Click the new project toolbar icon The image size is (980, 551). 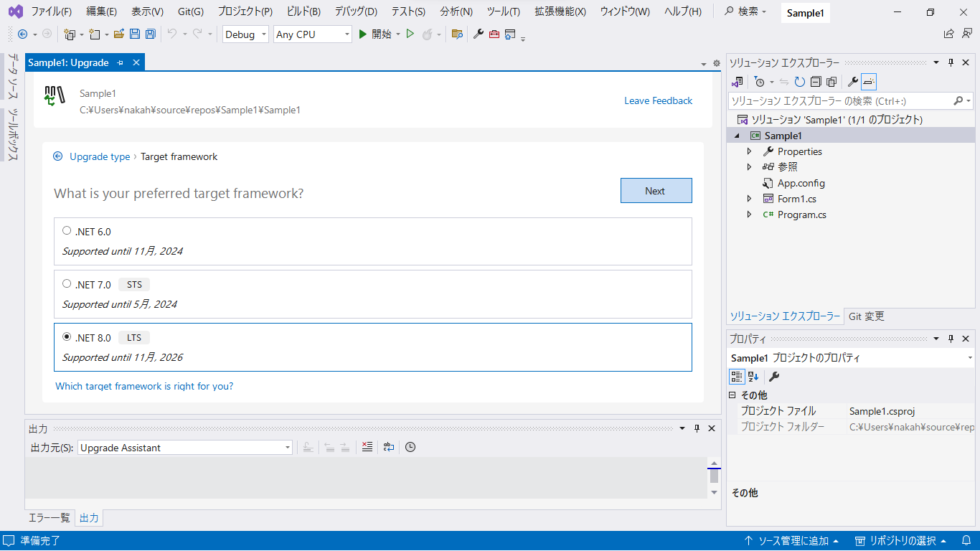click(x=70, y=34)
